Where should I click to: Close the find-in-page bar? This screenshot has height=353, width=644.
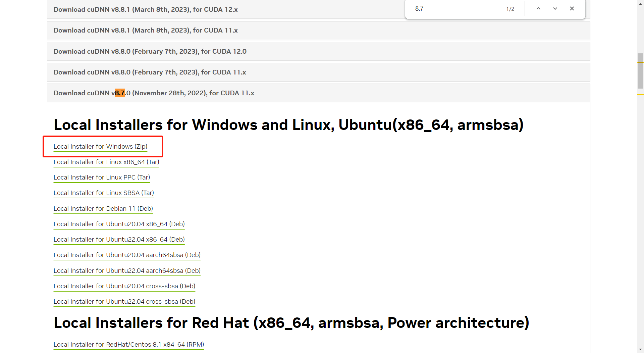coord(572,9)
